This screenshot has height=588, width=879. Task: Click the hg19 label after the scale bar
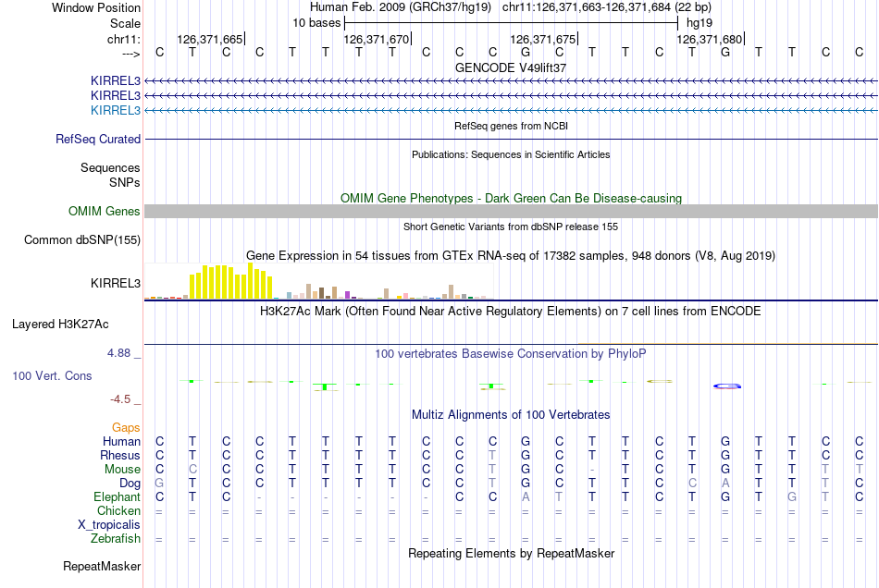coord(699,23)
